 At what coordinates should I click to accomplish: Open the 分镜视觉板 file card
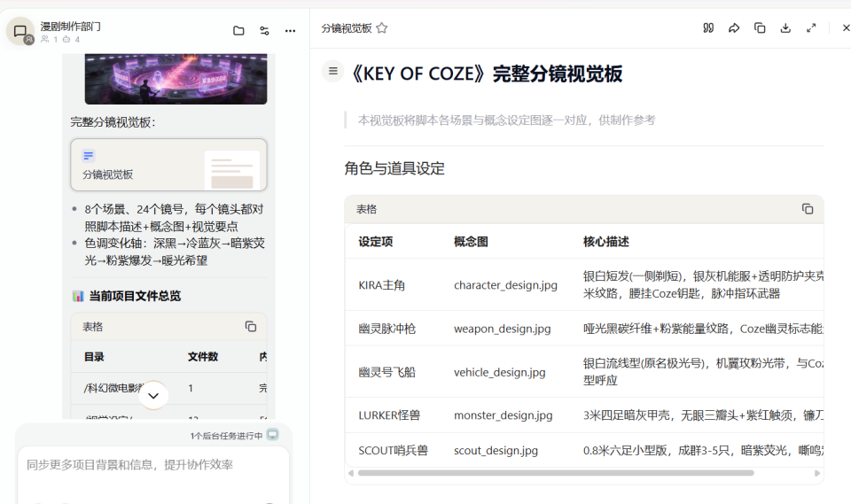coord(168,165)
